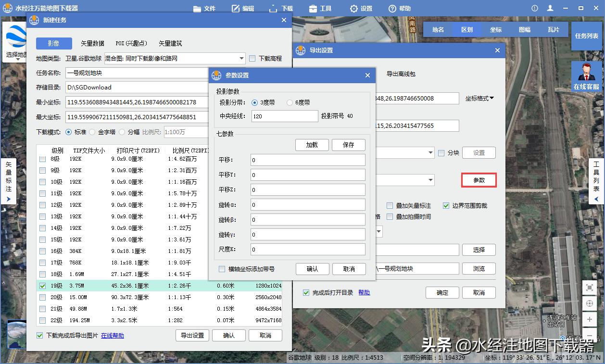Open the 设置 menu in the top bar

pos(361,8)
